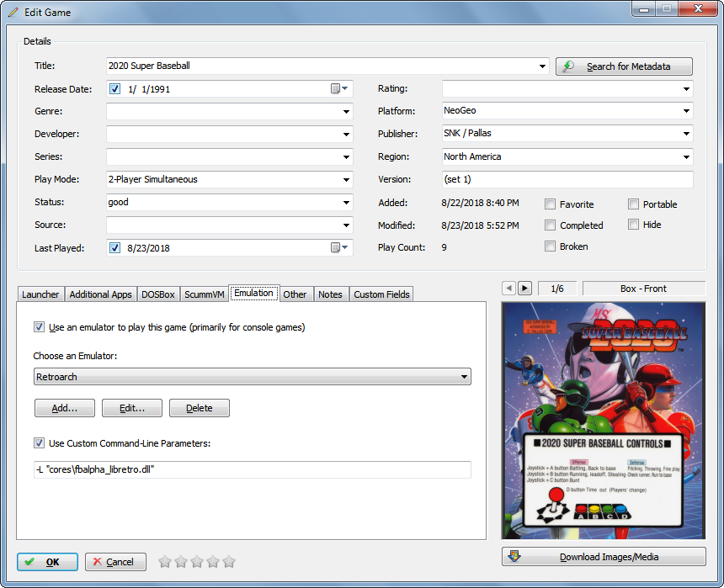The width and height of the screenshot is (724, 588).
Task: Open the Platform dropdown showing NeoGeo
Action: tap(687, 111)
